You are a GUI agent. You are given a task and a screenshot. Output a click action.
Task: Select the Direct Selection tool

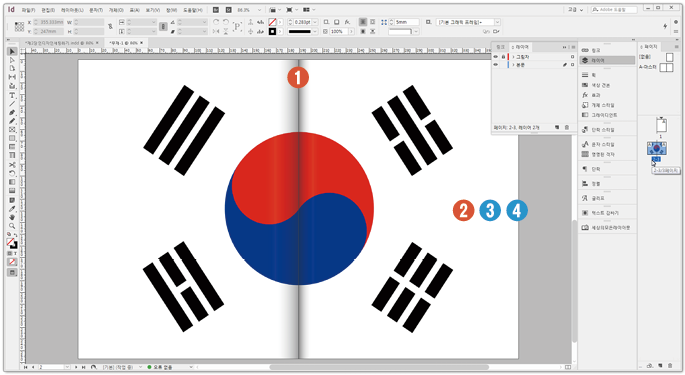point(12,60)
